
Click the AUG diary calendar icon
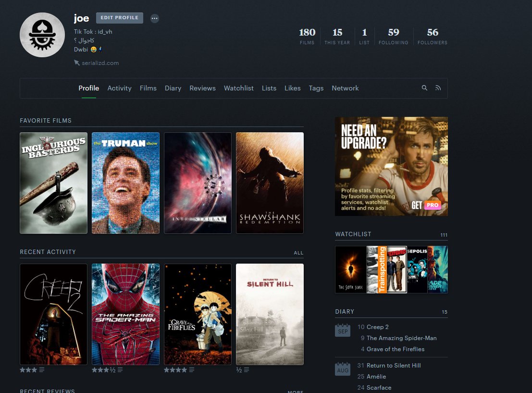(343, 369)
